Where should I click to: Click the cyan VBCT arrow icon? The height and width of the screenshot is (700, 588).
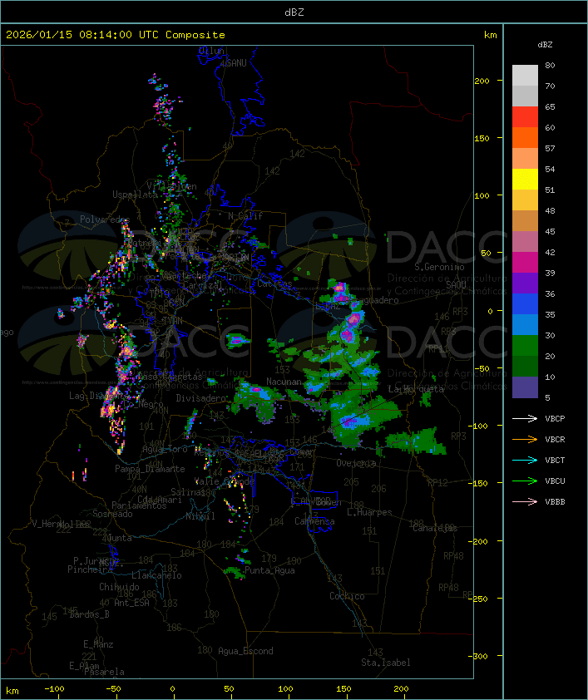click(525, 461)
